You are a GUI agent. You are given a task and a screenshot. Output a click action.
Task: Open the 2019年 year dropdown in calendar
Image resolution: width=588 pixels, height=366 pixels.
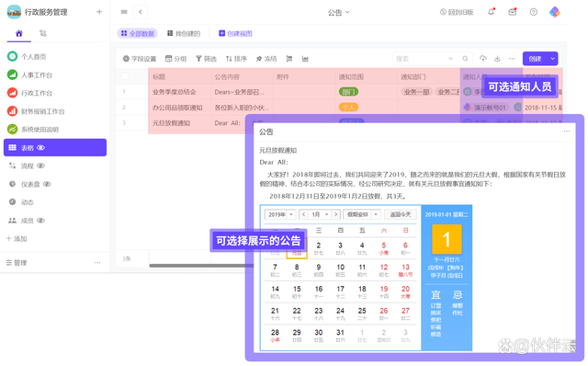tap(280, 214)
